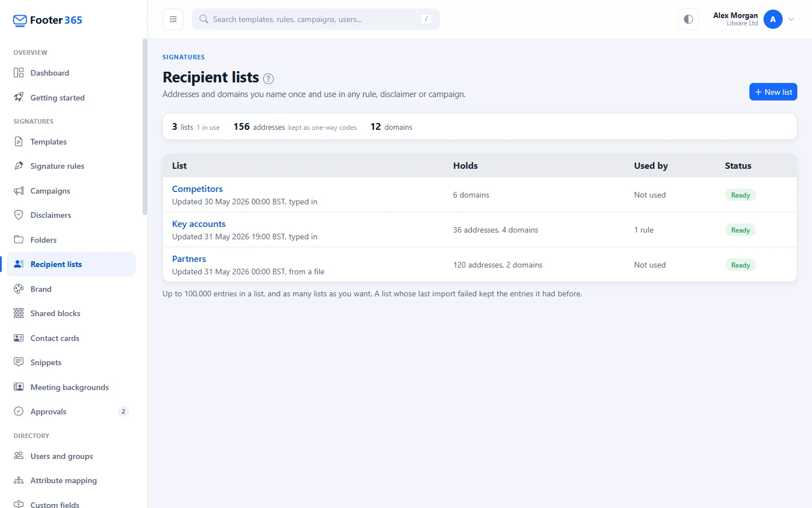The height and width of the screenshot is (508, 812).
Task: Click the '1 rule' Used by cell
Action: (x=644, y=230)
